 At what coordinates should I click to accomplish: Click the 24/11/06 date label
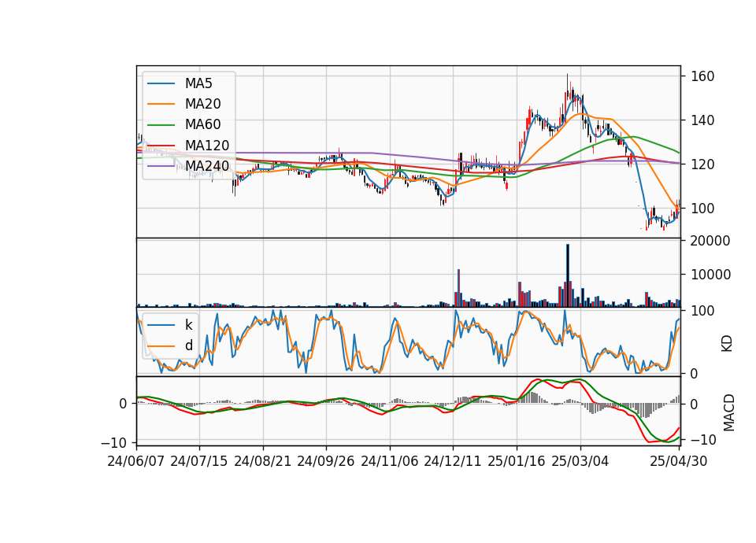[x=390, y=461]
